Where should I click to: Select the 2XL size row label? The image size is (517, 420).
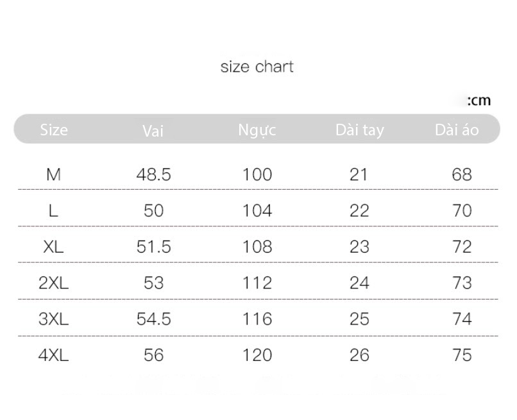click(x=54, y=283)
